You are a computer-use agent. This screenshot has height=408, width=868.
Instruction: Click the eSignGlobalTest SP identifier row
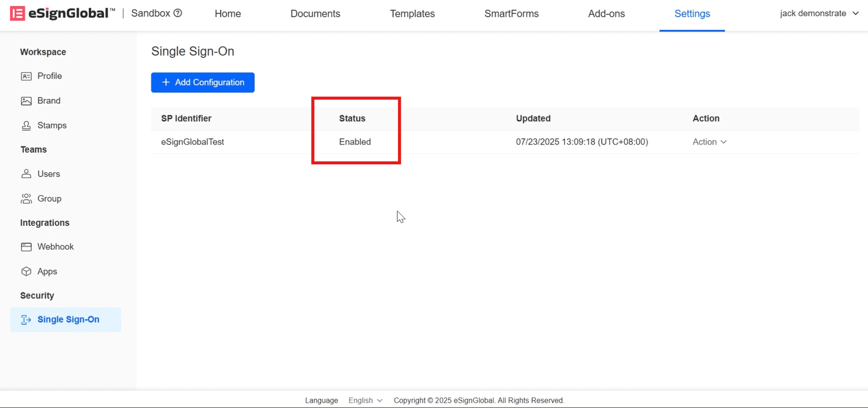192,142
